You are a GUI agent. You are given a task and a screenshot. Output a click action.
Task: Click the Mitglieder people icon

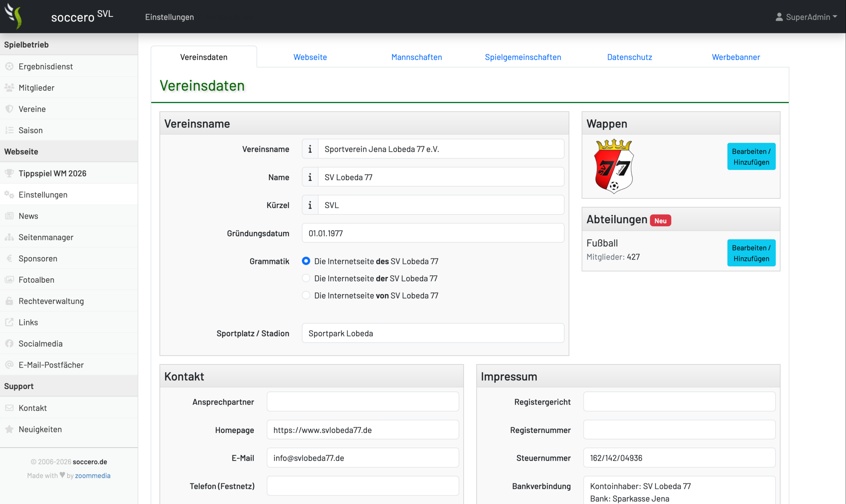point(9,88)
